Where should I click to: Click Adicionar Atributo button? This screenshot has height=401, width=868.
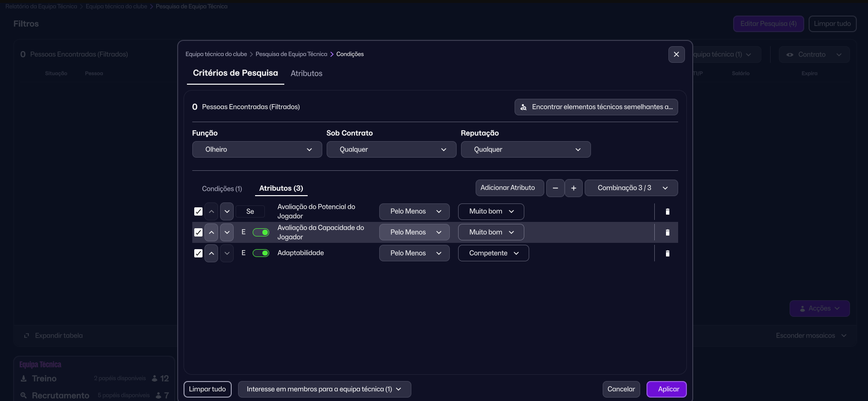[509, 188]
